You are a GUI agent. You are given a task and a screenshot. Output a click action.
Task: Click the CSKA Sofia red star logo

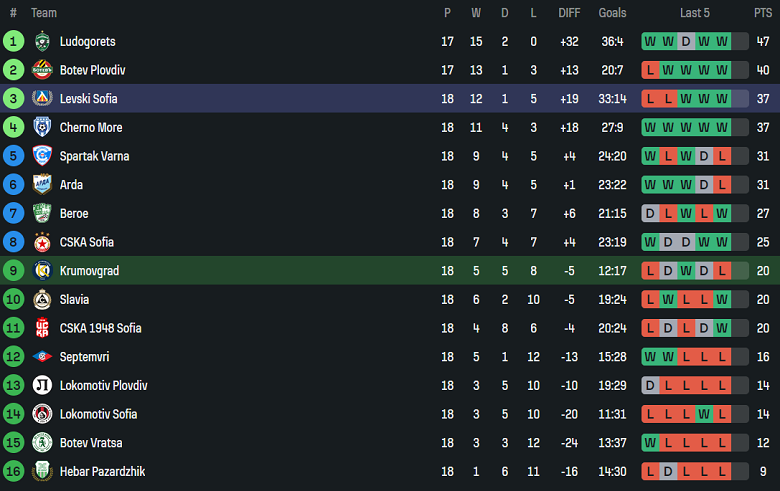click(42, 242)
